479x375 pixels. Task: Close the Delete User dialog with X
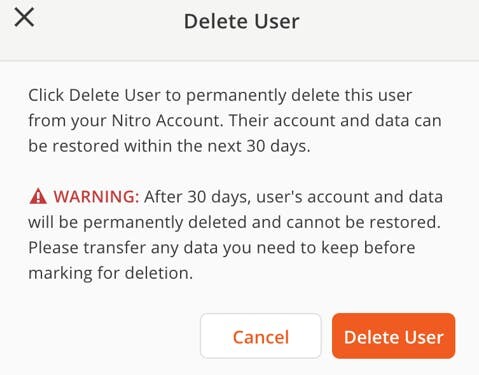pyautogui.click(x=24, y=17)
